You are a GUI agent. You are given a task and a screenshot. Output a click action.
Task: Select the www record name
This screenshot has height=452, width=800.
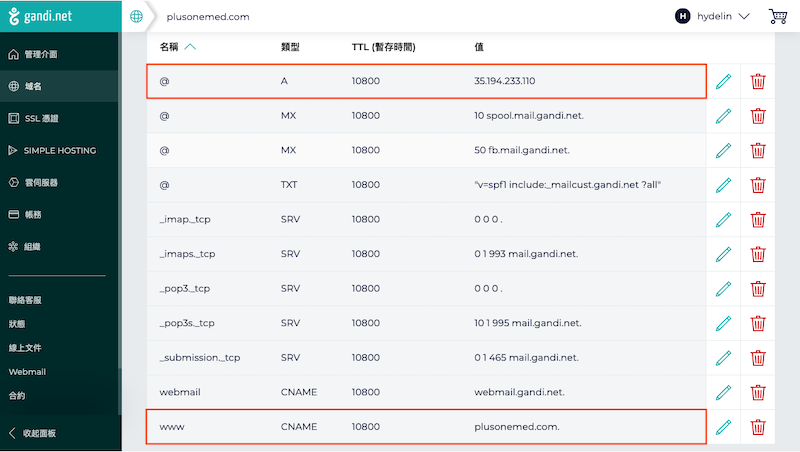click(x=172, y=427)
